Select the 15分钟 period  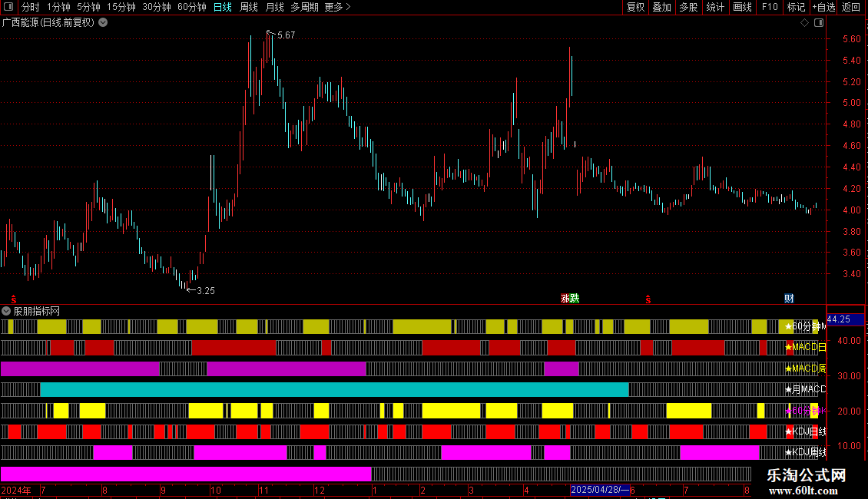click(x=121, y=7)
